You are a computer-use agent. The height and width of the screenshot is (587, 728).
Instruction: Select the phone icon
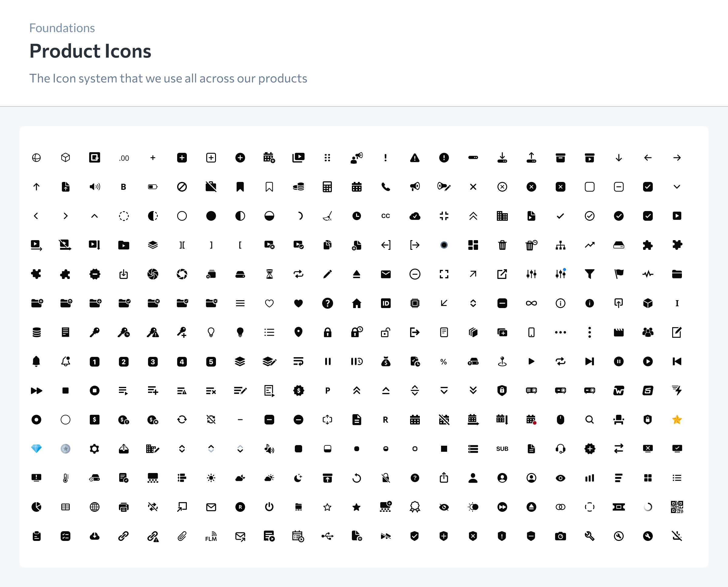[386, 187]
